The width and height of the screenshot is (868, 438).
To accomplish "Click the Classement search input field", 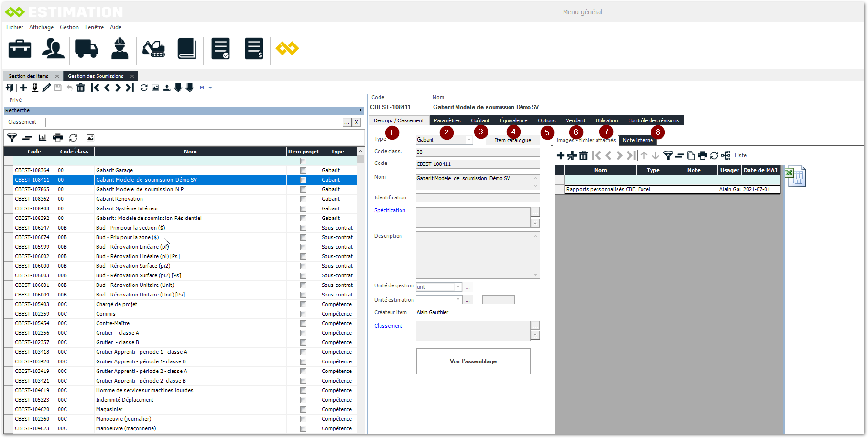I will click(194, 122).
